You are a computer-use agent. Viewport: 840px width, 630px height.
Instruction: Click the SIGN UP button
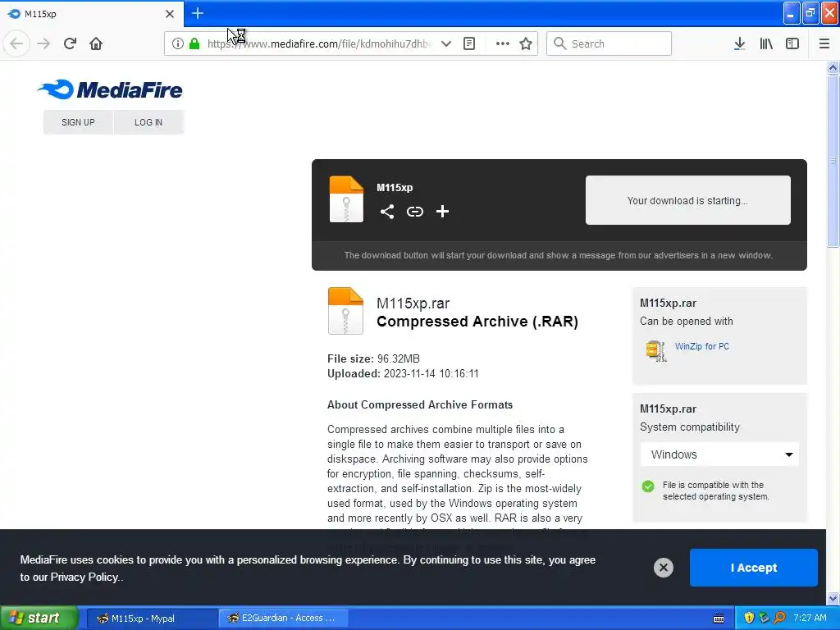[78, 122]
